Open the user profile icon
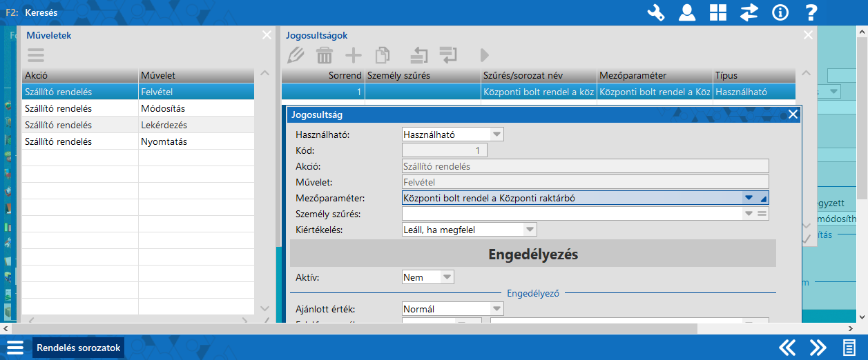 coord(686,12)
